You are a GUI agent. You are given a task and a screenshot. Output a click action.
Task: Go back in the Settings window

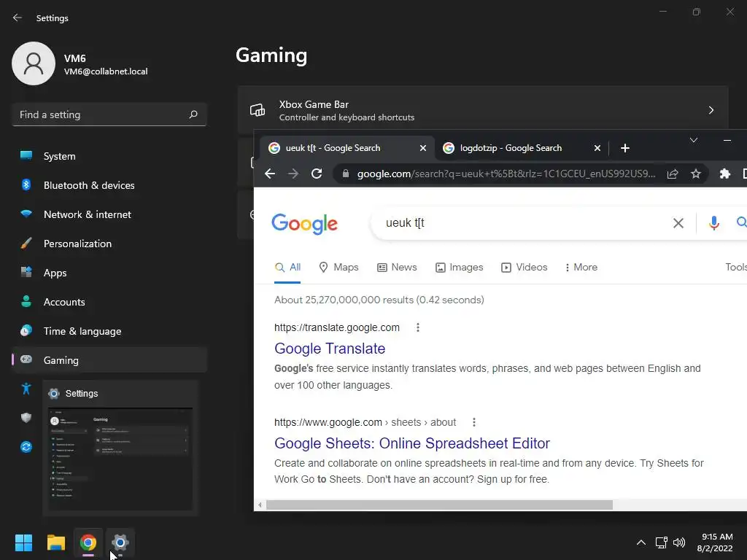click(18, 17)
